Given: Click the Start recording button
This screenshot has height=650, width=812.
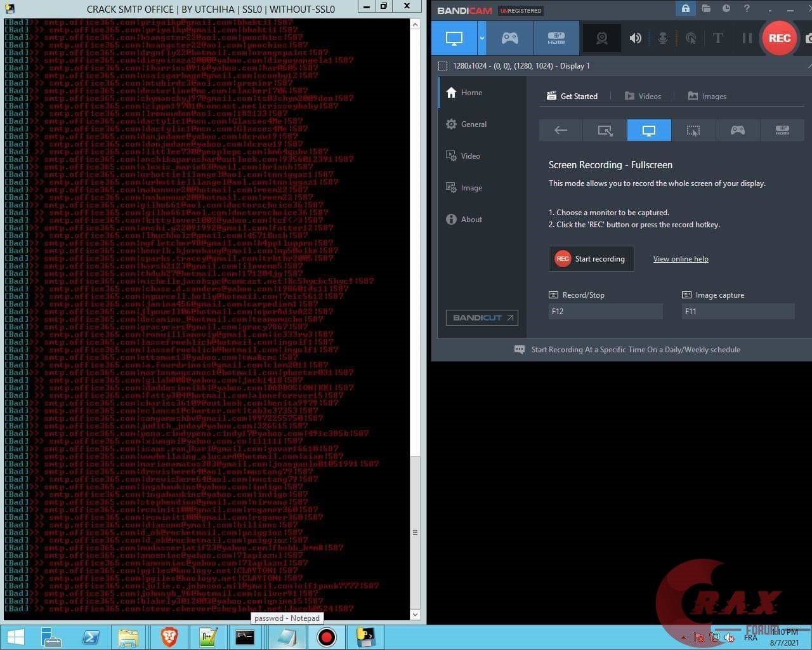Looking at the screenshot, I should coord(591,259).
